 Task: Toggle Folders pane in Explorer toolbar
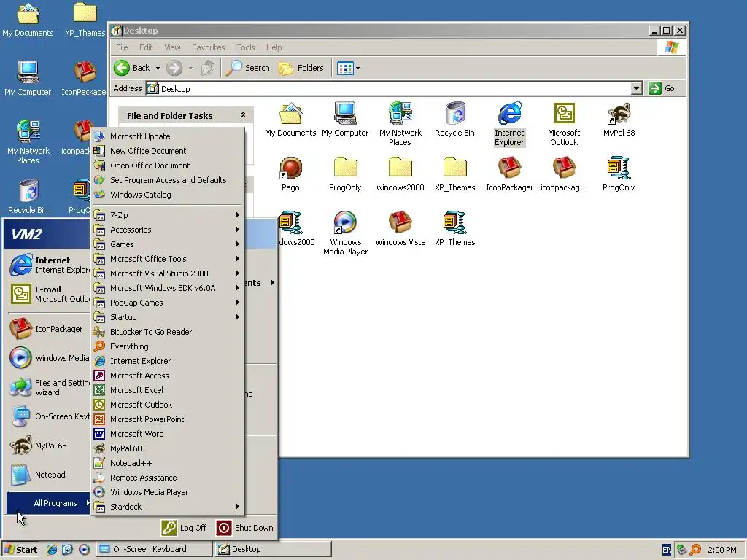pos(301,68)
